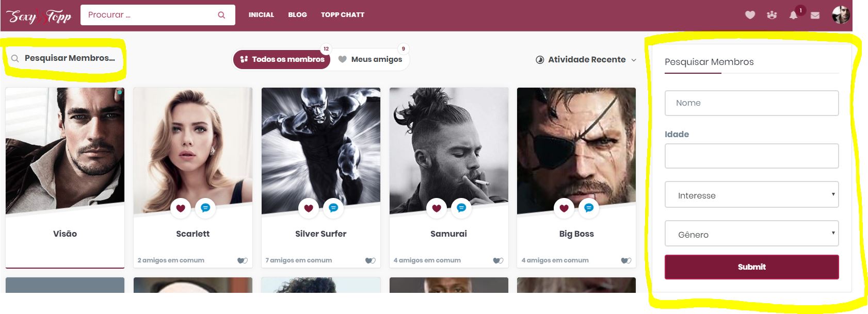
Task: Toggle friendship switch on Scarlett's card footer
Action: (242, 260)
